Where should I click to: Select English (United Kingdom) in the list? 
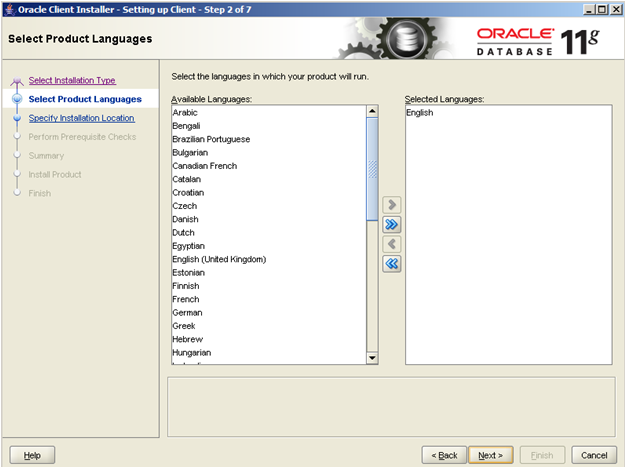[269, 259]
